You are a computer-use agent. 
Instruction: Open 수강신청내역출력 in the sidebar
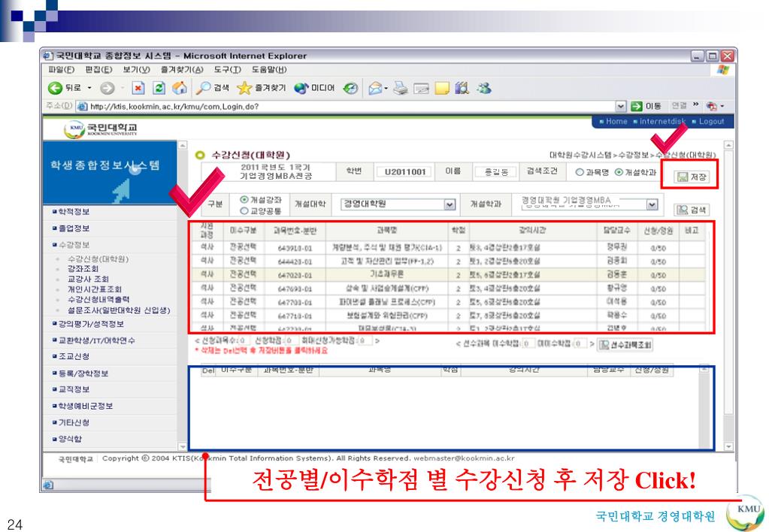98,299
